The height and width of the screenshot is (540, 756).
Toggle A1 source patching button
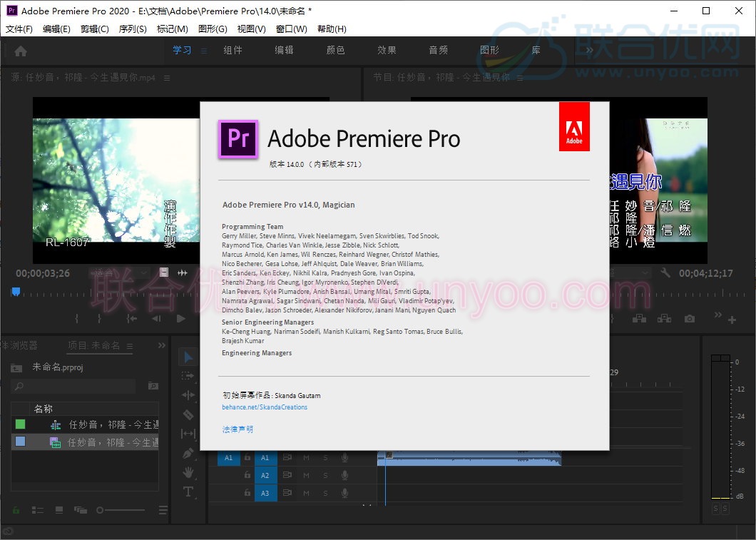[228, 457]
